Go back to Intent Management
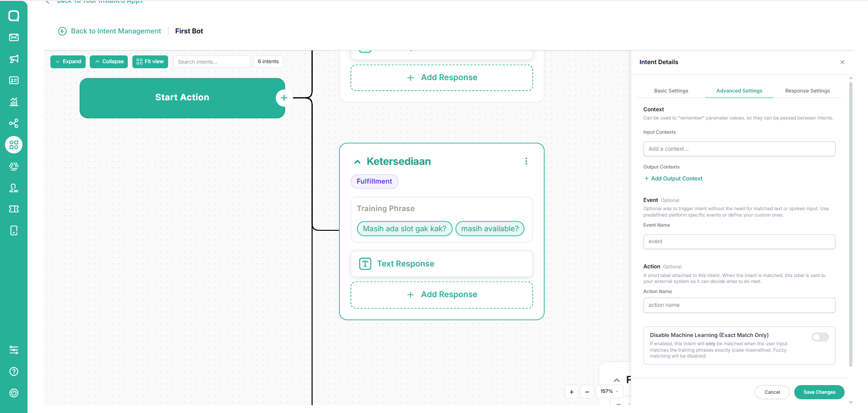This screenshot has width=868, height=413. pyautogui.click(x=116, y=31)
